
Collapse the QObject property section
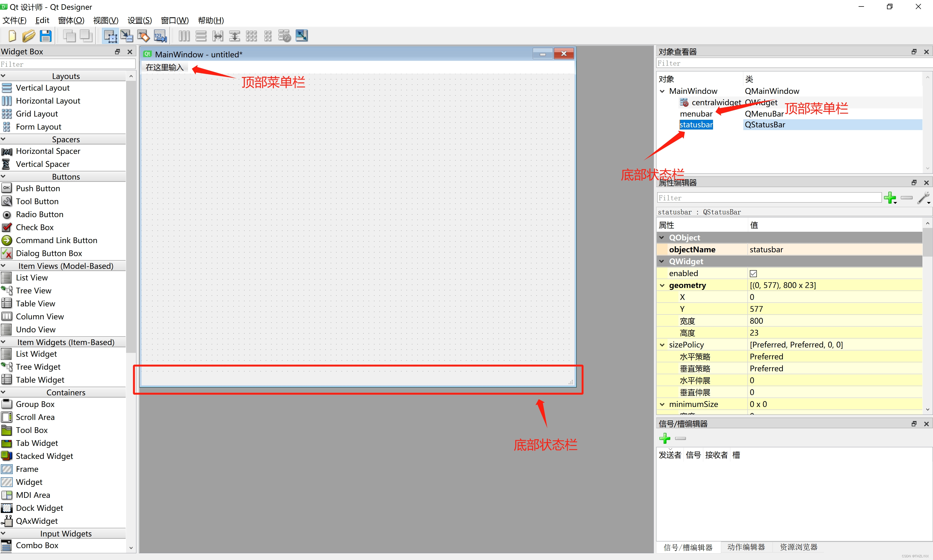coord(662,237)
